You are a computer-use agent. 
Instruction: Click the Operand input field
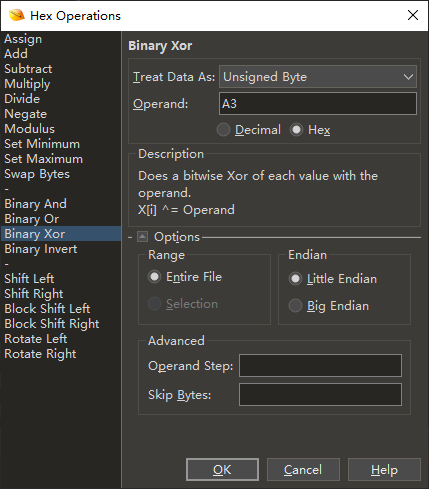318,104
